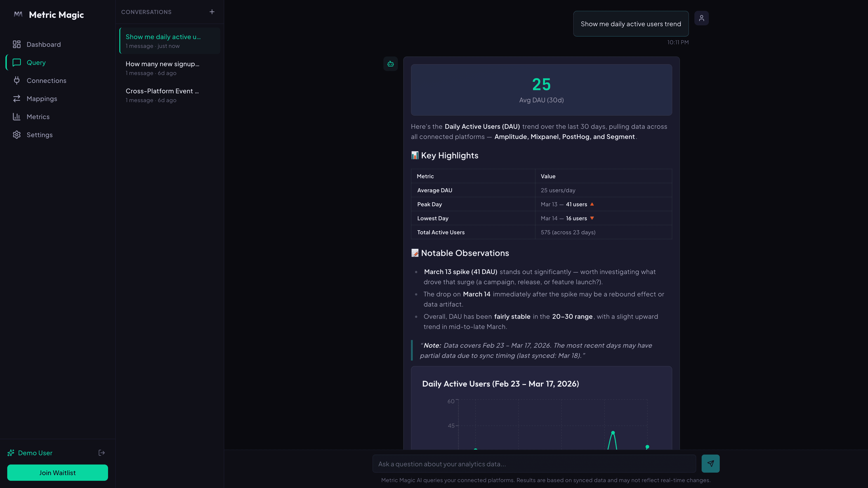
Task: Open Metrics via the bar chart icon
Action: tap(17, 117)
